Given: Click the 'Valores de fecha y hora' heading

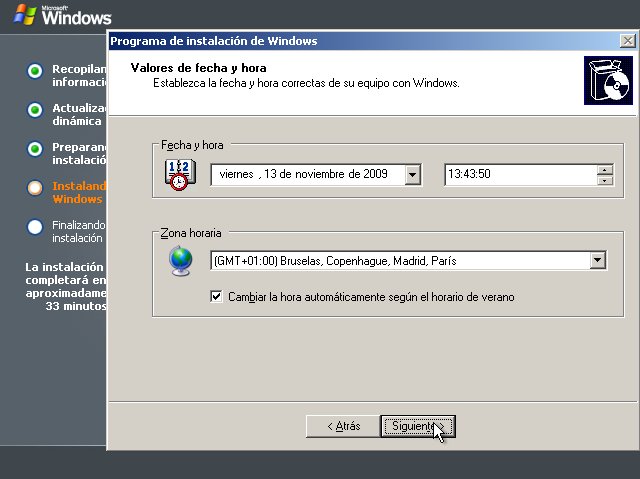Looking at the screenshot, I should pos(198,68).
